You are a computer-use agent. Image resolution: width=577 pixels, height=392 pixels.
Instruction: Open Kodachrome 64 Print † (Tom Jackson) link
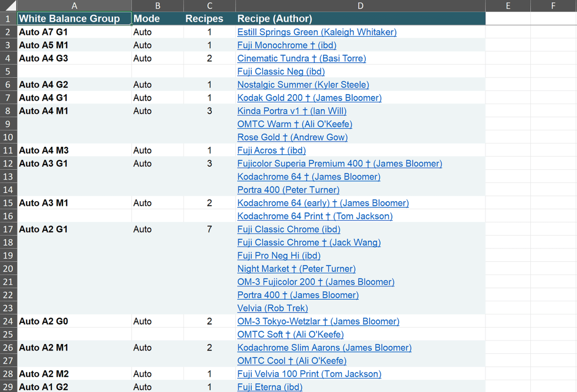click(x=315, y=216)
